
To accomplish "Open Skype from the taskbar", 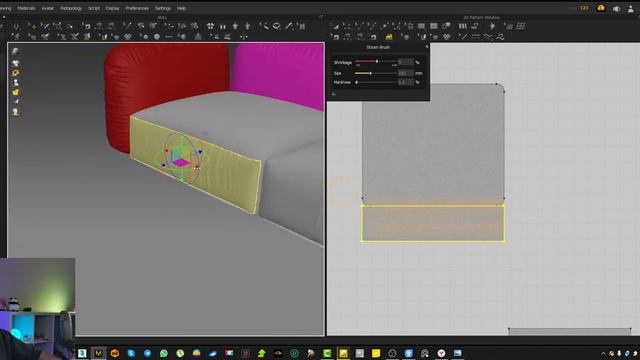I will [131, 353].
